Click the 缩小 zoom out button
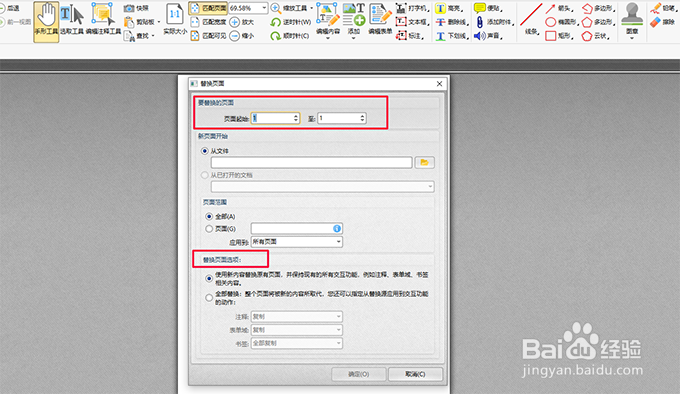Image resolution: width=680 pixels, height=394 pixels. (x=242, y=36)
